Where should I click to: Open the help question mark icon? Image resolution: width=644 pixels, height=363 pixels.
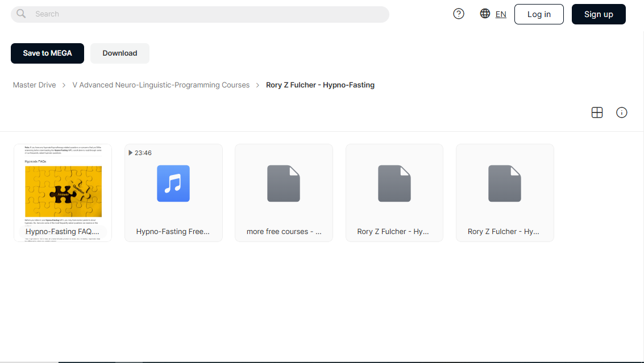coord(458,14)
